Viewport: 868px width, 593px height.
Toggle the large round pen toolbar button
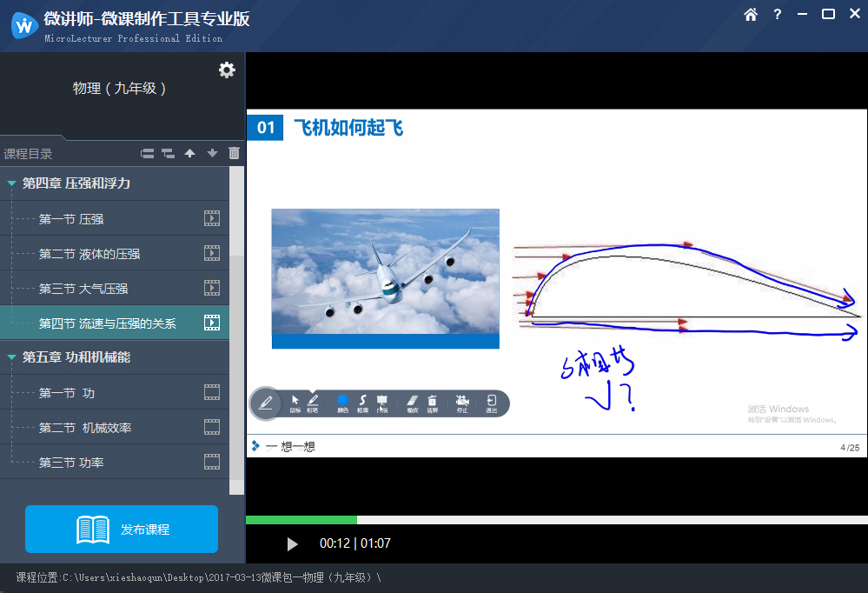tap(266, 403)
